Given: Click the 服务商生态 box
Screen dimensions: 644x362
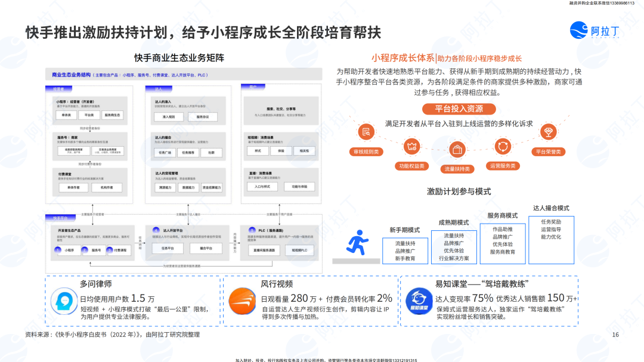Looking at the screenshot, I should point(112,115).
